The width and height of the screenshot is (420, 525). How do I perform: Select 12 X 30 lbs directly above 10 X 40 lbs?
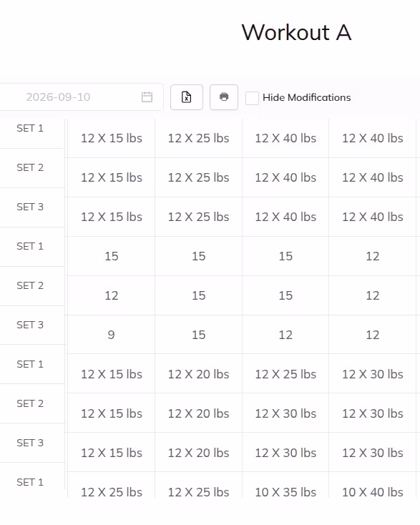[373, 453]
